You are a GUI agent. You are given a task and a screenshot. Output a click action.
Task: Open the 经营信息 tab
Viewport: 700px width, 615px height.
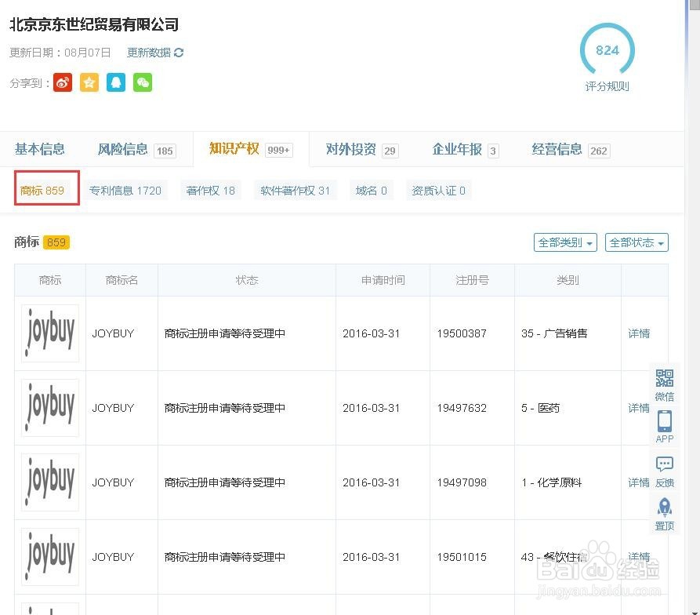click(x=571, y=149)
